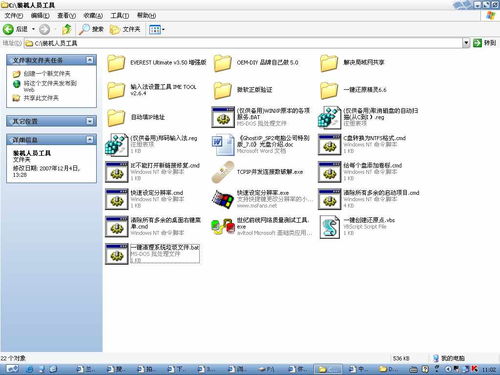The width and height of the screenshot is (500, 375).
Task: Open the 工具(T) menu
Action: point(120,15)
